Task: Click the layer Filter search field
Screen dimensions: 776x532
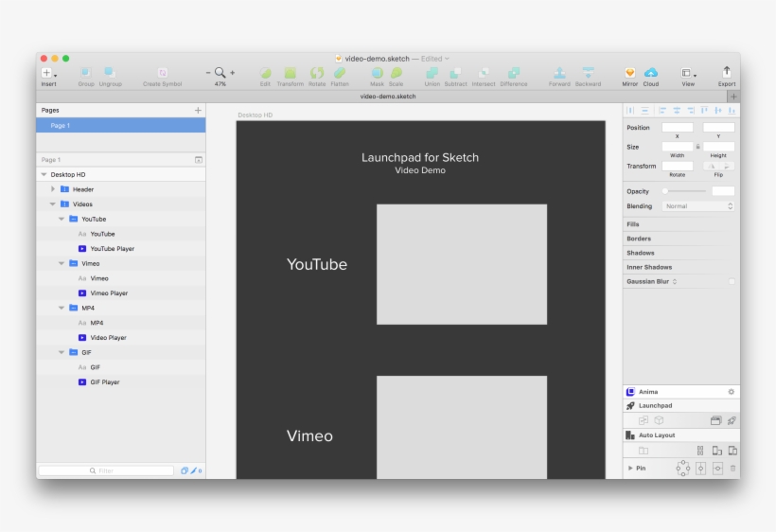Action: (x=106, y=470)
